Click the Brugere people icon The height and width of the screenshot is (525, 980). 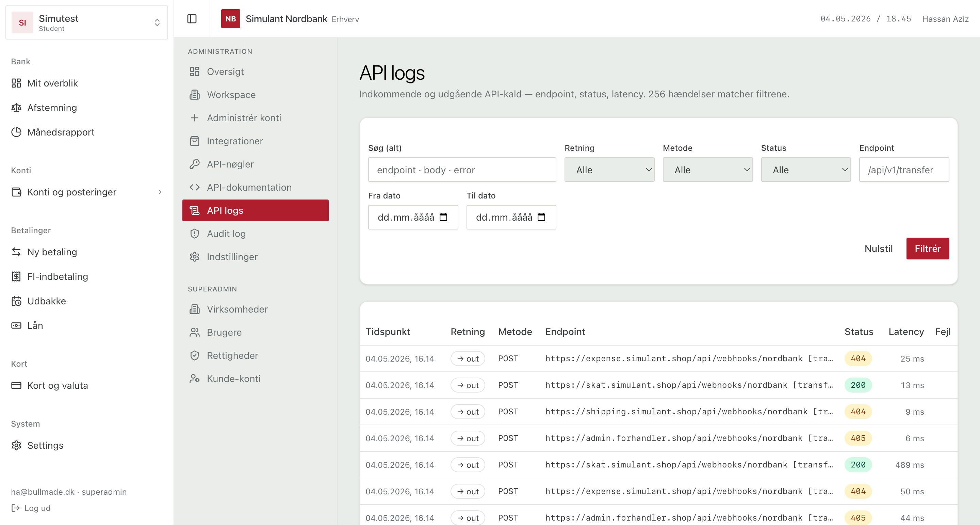(194, 332)
